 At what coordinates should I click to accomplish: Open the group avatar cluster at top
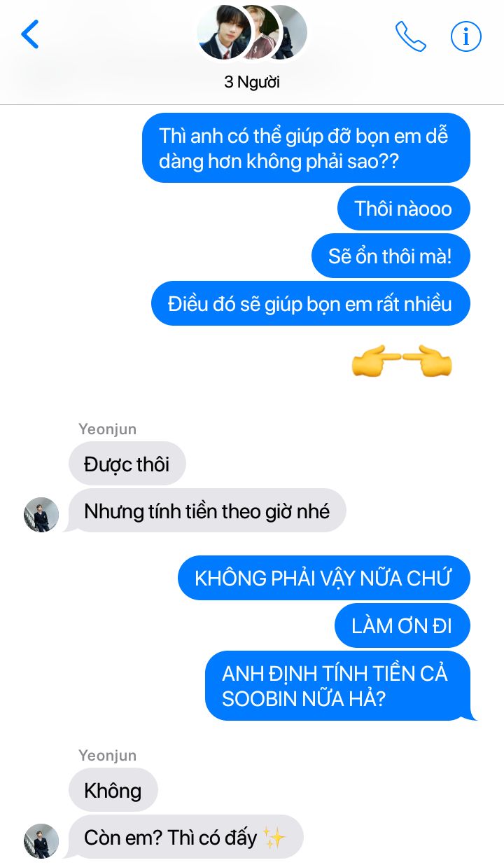pyautogui.click(x=251, y=33)
